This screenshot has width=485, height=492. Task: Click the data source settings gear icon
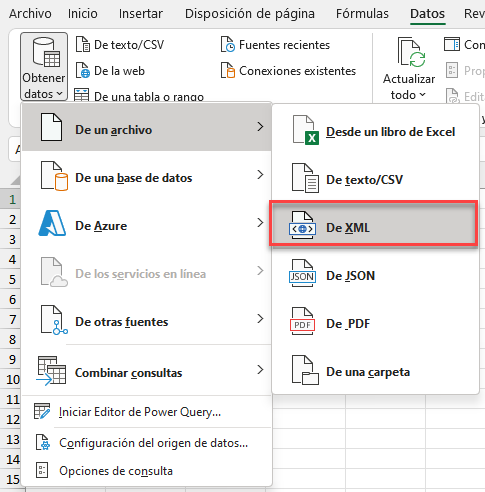point(43,443)
